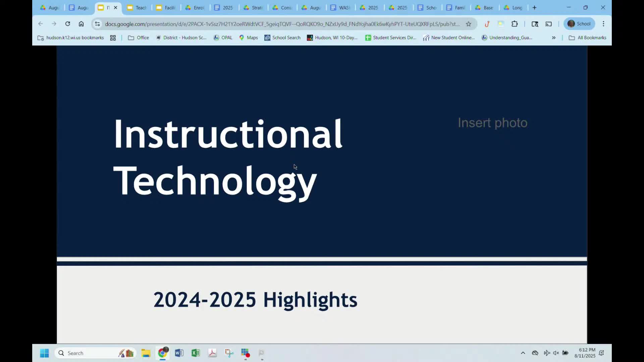Show hidden system tray icons
The height and width of the screenshot is (362, 644).
click(x=523, y=353)
